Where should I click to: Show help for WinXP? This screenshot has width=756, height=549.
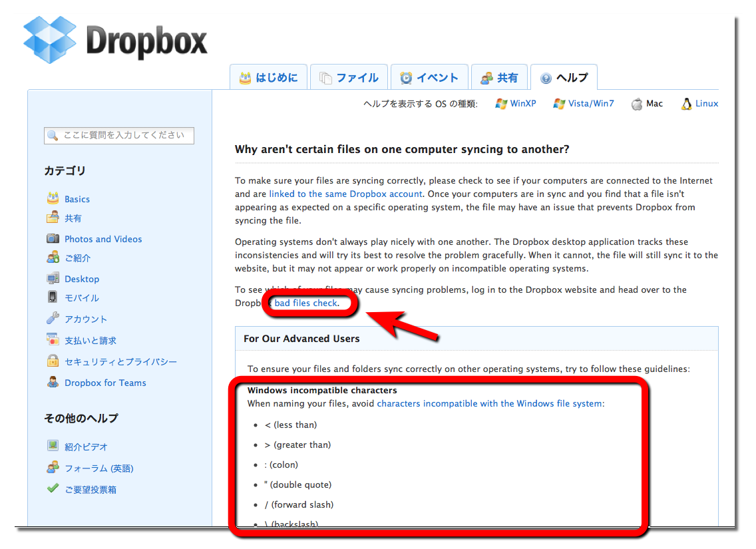click(x=523, y=104)
